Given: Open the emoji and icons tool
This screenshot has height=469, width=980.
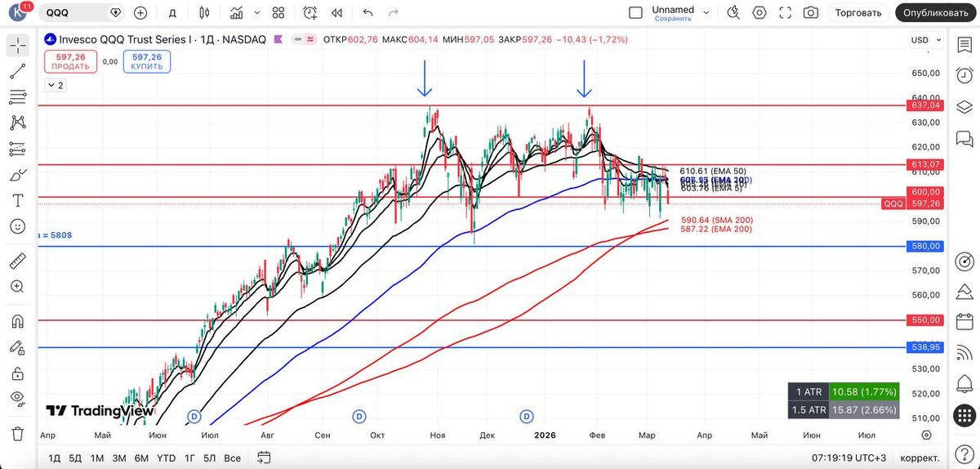Looking at the screenshot, I should [x=18, y=226].
